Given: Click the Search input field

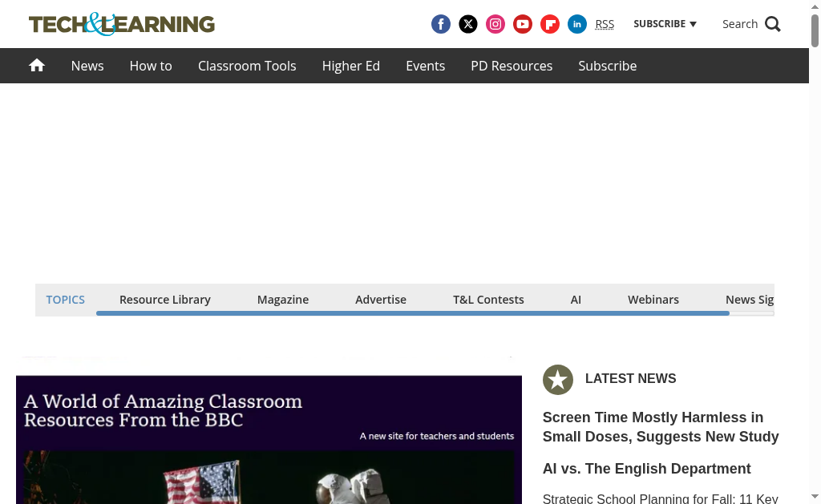Looking at the screenshot, I should click(740, 24).
